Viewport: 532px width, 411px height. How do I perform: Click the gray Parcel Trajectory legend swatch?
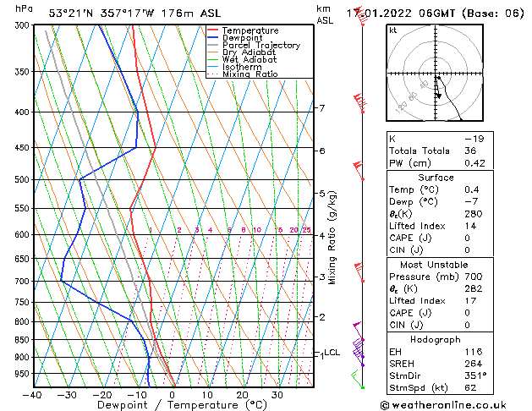(x=213, y=45)
